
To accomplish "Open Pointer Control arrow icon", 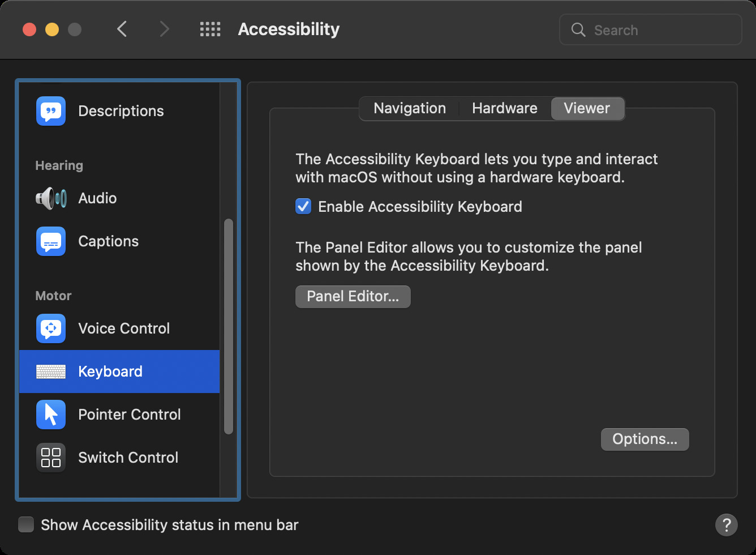I will [51, 415].
